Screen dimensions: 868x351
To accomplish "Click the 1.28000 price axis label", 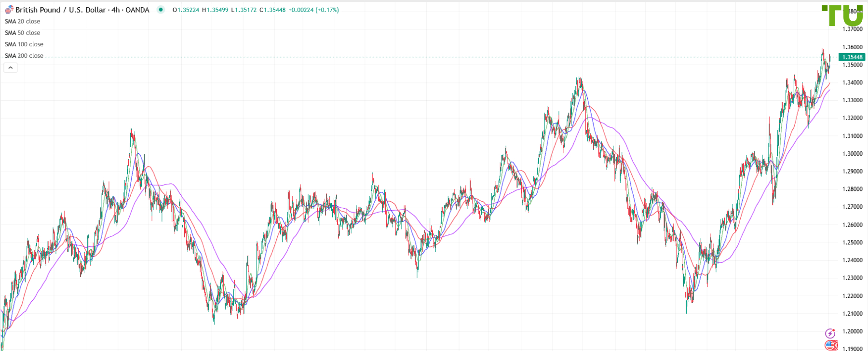I will (852, 189).
